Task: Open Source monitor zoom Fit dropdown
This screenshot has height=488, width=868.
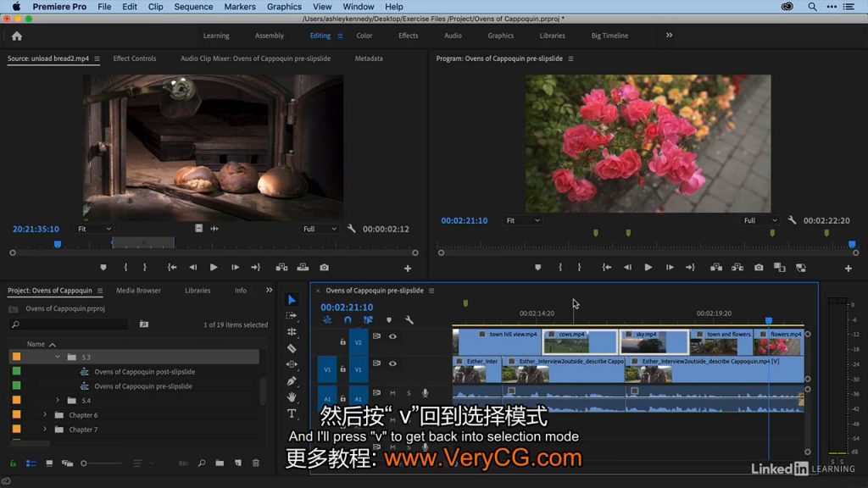Action: click(x=95, y=229)
